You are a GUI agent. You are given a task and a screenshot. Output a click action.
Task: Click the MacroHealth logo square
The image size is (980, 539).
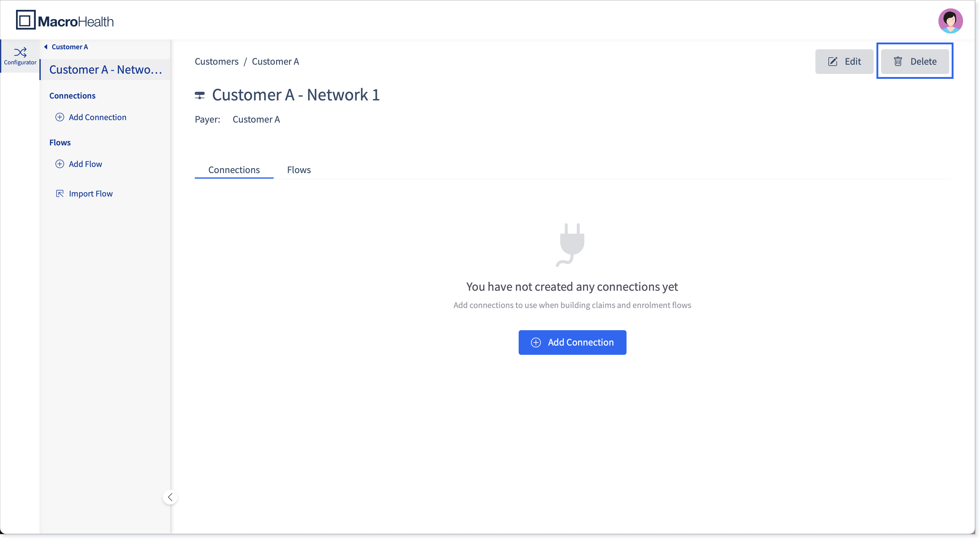(x=26, y=20)
